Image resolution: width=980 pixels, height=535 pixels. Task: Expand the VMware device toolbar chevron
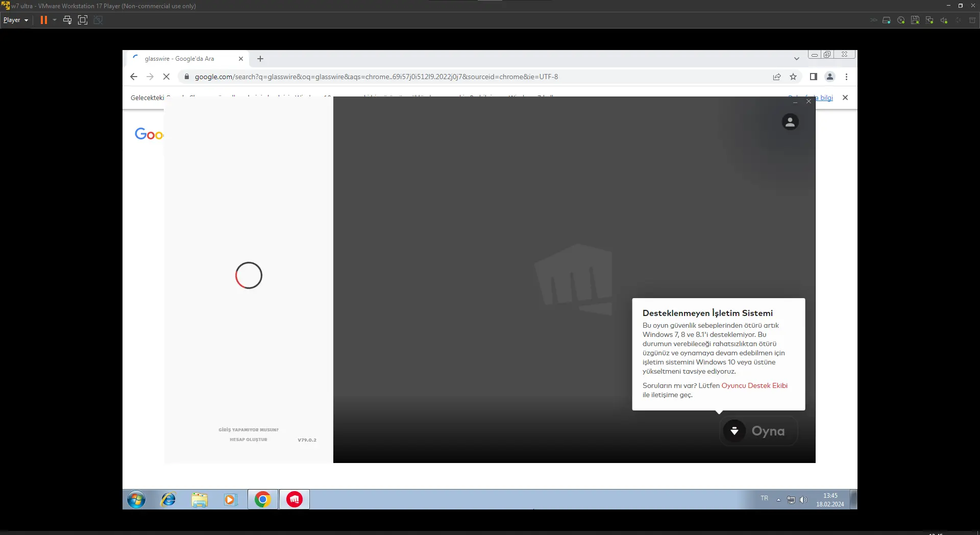click(873, 20)
